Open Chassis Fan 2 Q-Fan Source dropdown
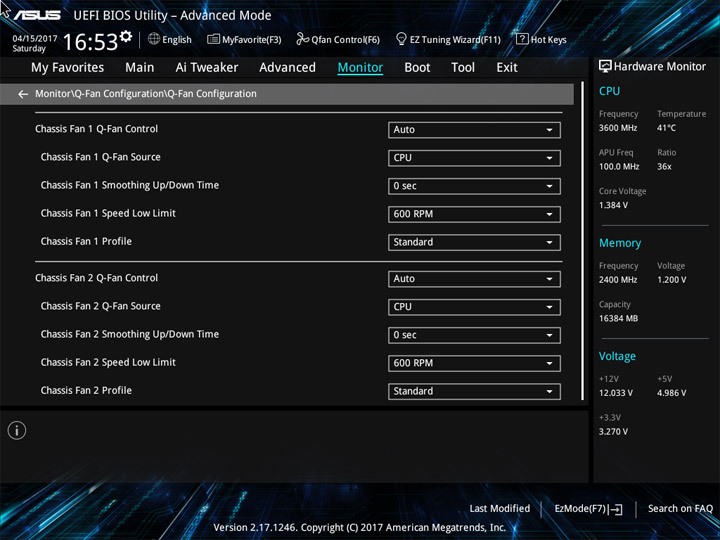The height and width of the screenshot is (540, 720). (x=474, y=307)
